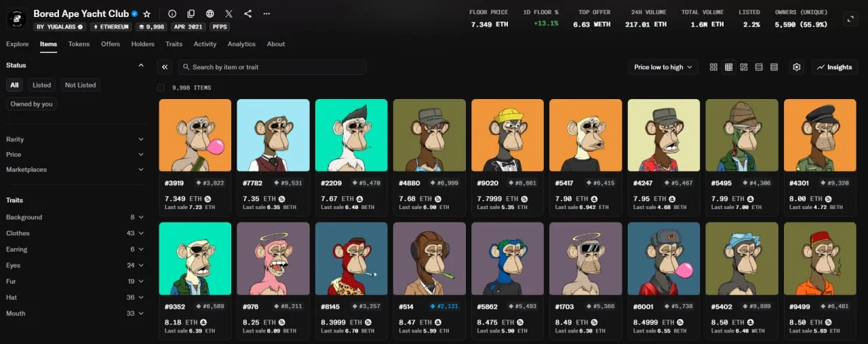Open the Activity tab
This screenshot has width=868, height=344.
205,44
